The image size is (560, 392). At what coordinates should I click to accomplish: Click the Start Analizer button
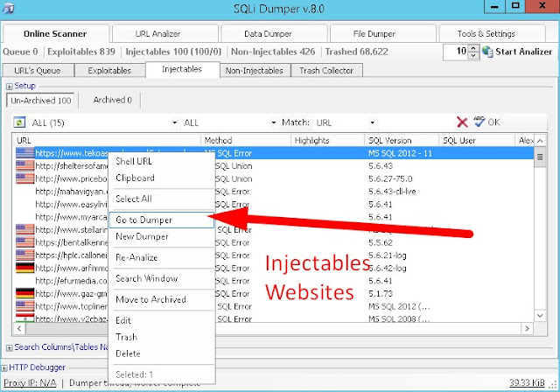(x=517, y=52)
